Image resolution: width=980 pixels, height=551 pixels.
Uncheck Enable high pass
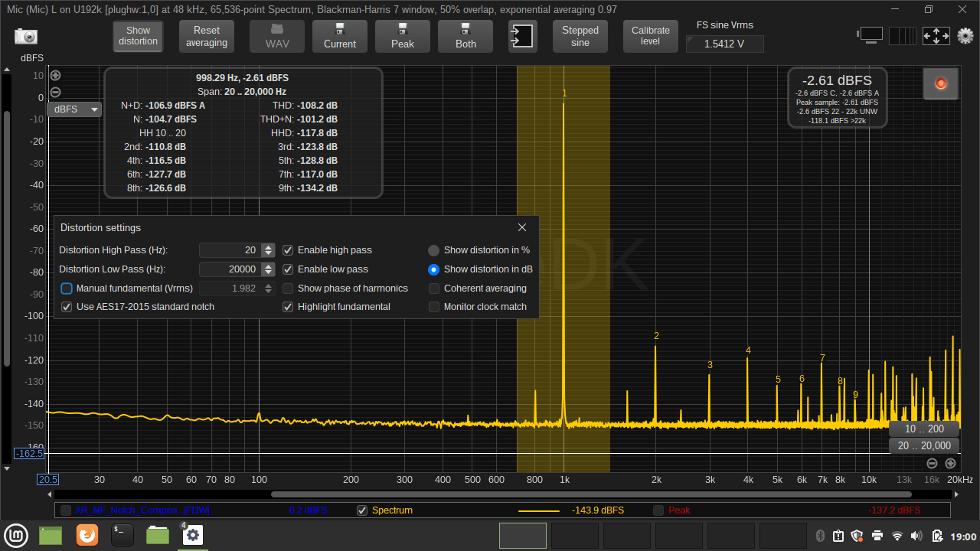288,250
